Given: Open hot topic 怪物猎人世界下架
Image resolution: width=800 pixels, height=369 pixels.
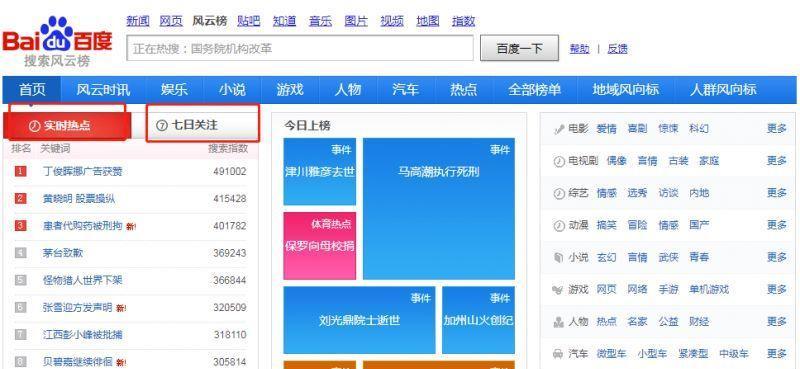Looking at the screenshot, I should [x=83, y=280].
